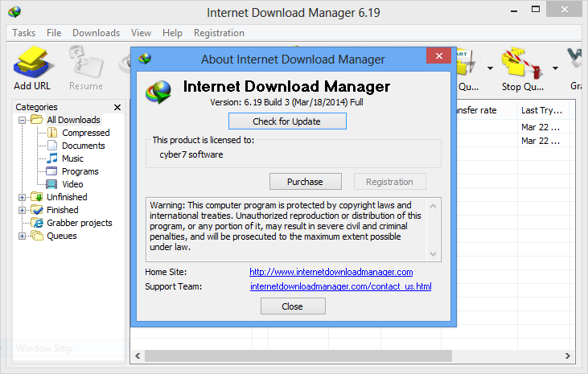Click the All Downloads folder icon
Screen dimensions: 588x374
37,120
